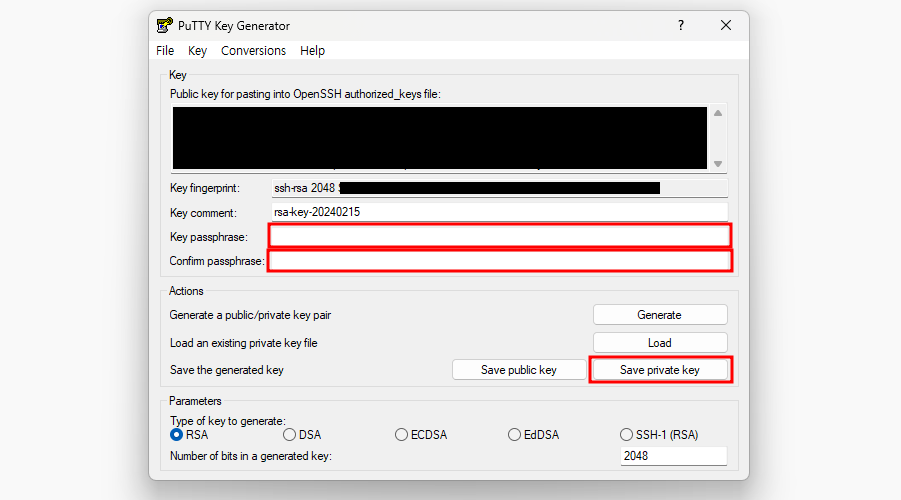Screen dimensions: 901x500
Task: Focus the Confirm passphrase input field
Action: point(499,261)
